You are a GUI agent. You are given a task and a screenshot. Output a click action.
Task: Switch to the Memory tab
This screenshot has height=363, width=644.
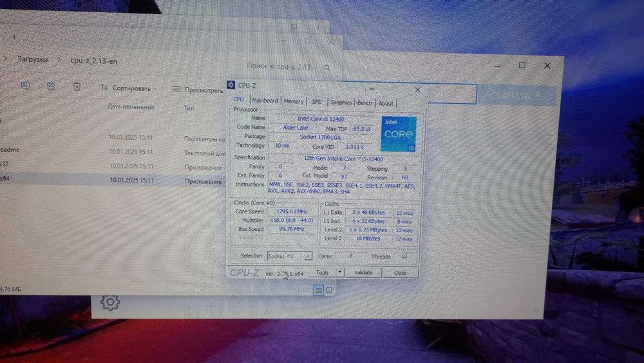click(x=294, y=101)
